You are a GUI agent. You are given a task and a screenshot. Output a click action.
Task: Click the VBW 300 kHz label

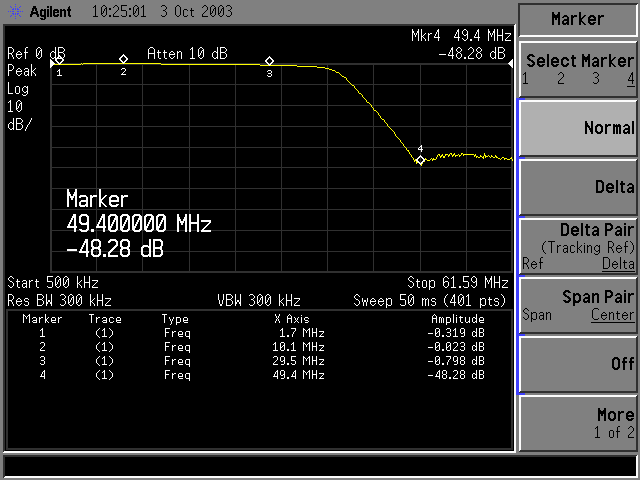pos(259,301)
